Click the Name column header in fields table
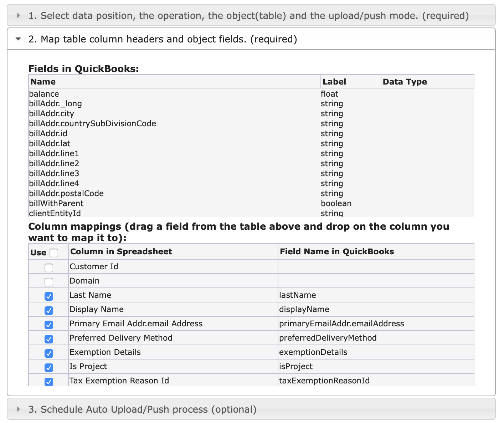Screen dimensions: 504x423 [175, 82]
